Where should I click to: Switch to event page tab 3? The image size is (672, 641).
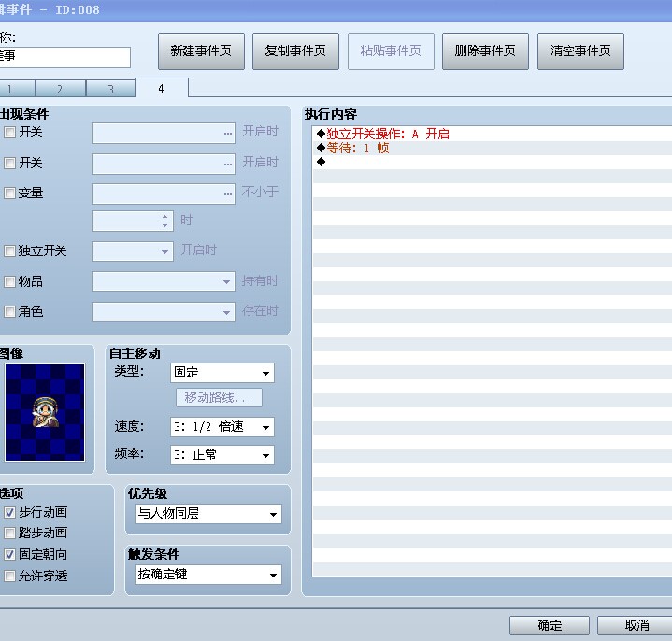(x=111, y=89)
